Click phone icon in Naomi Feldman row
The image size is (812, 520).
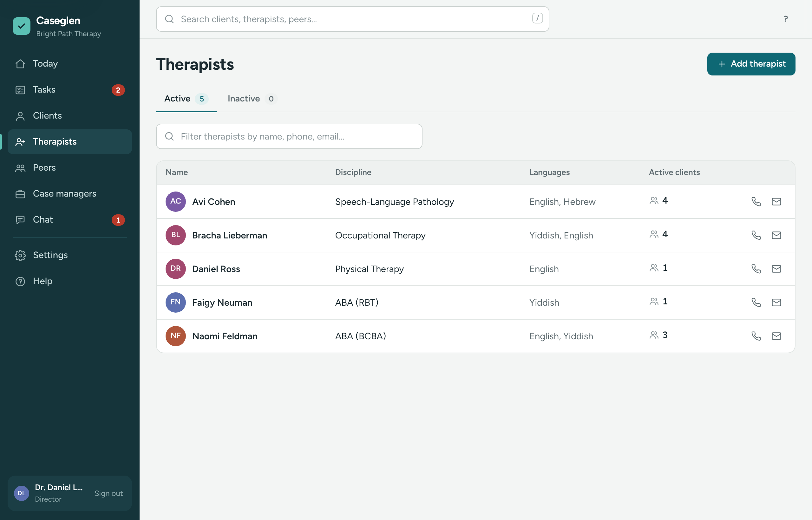[756, 336]
